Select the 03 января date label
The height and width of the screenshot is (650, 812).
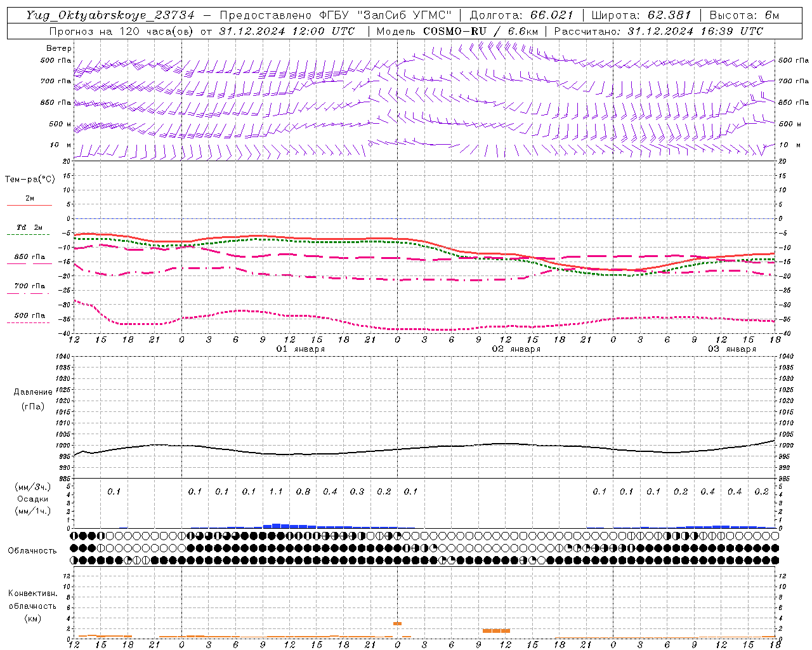coord(732,349)
